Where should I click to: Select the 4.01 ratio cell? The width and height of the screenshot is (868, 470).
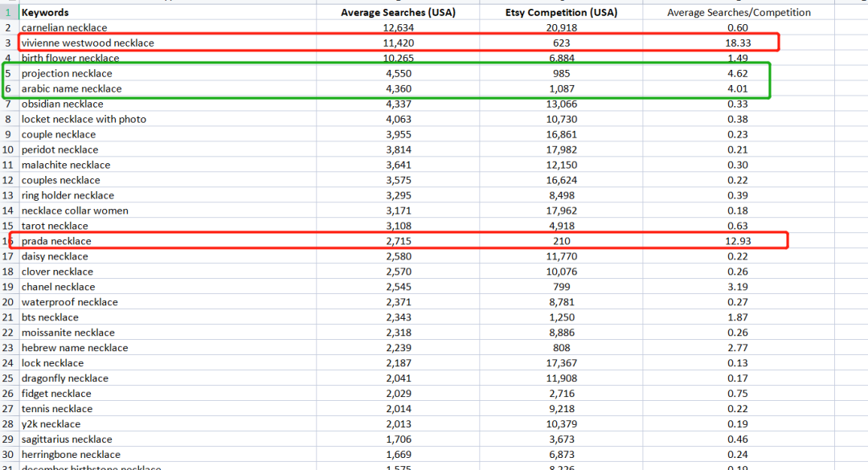click(x=739, y=88)
